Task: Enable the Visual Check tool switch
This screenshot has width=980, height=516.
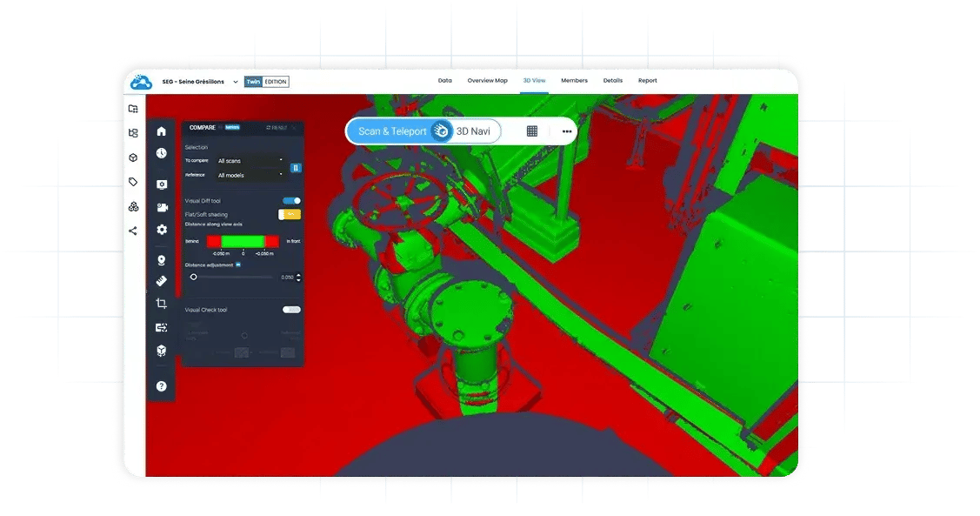Action: [x=291, y=310]
